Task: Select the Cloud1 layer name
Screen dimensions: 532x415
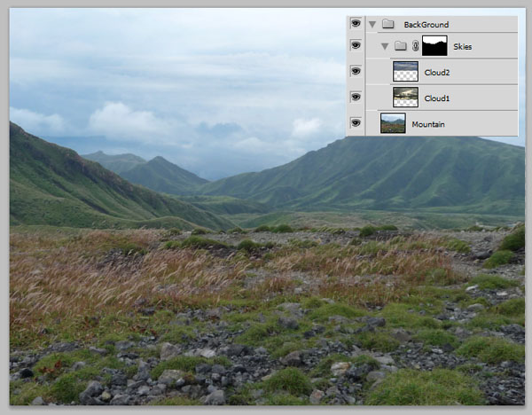Action: pyautogui.click(x=436, y=98)
